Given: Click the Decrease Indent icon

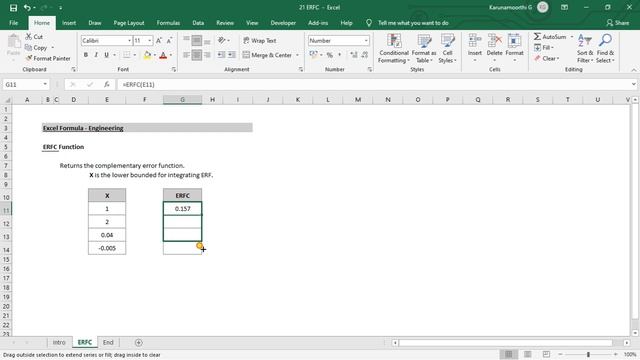Looking at the screenshot, I should coord(221,55).
